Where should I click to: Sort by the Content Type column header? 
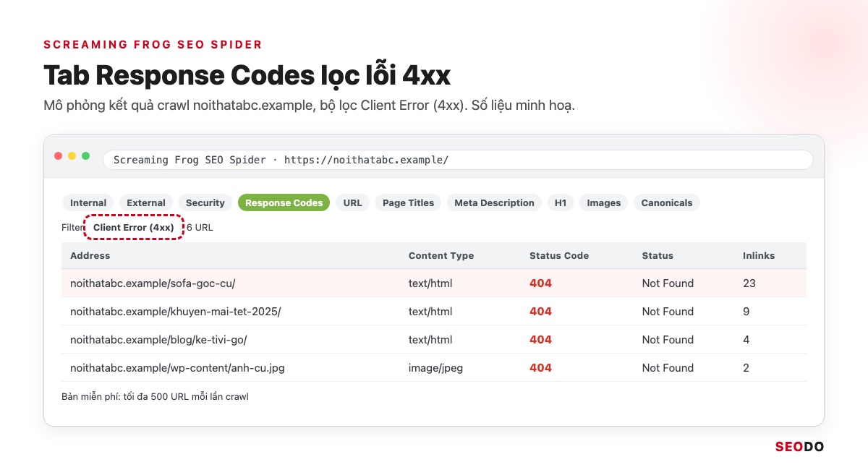click(441, 255)
